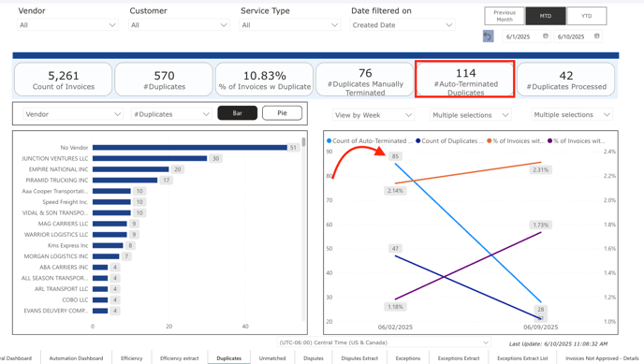This screenshot has height=364, width=644.
Task: Select the YTD date range
Action: (587, 16)
